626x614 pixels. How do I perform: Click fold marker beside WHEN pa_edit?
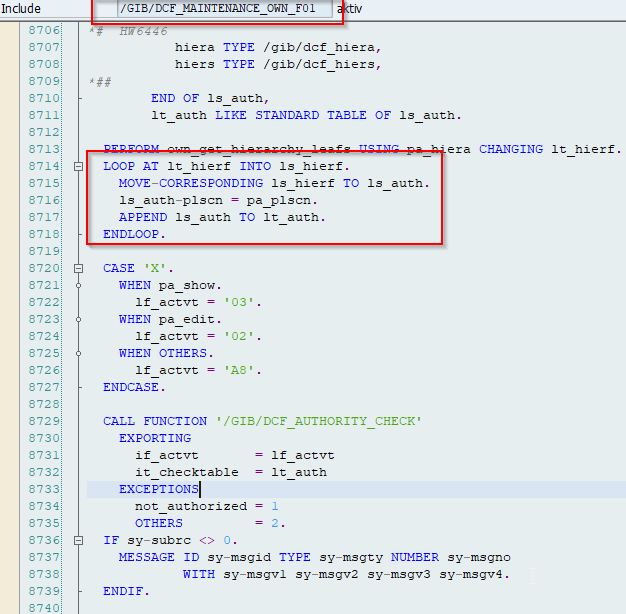tap(79, 319)
